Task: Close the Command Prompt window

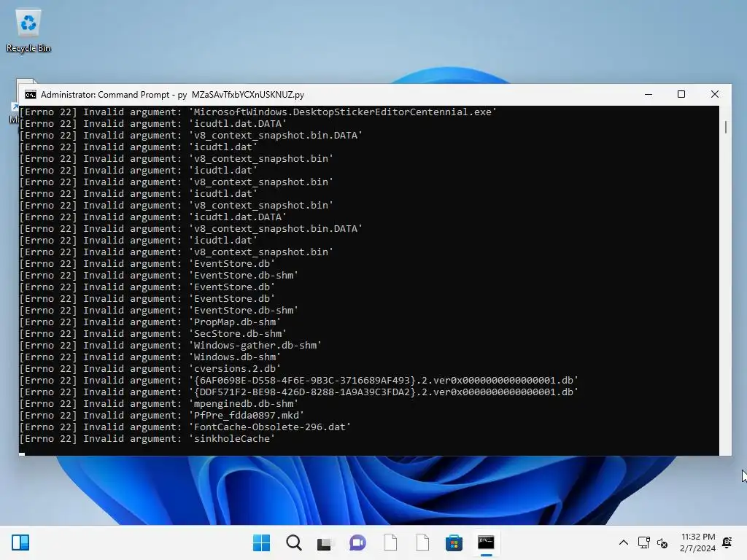Action: click(715, 94)
